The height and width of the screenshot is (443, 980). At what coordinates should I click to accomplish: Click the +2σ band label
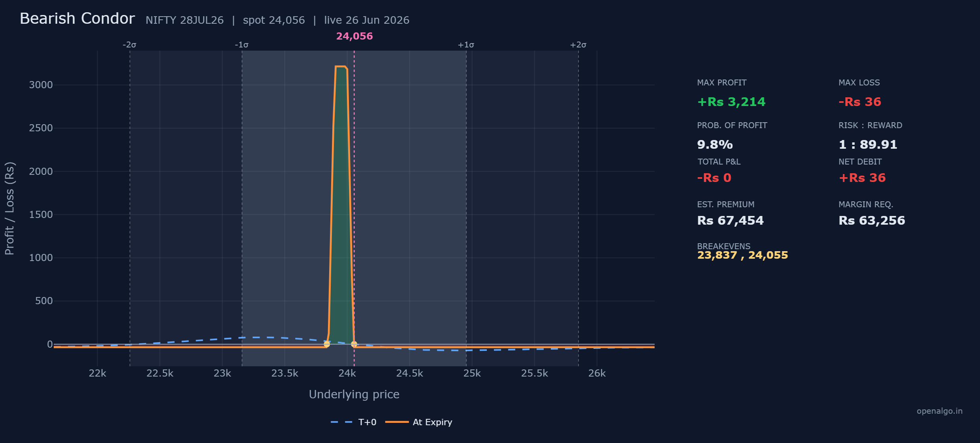[578, 45]
